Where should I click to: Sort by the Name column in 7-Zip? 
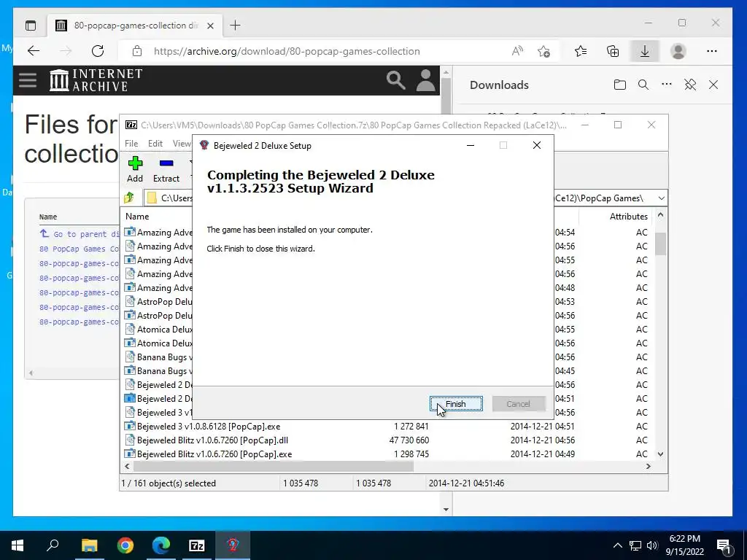pyautogui.click(x=137, y=216)
